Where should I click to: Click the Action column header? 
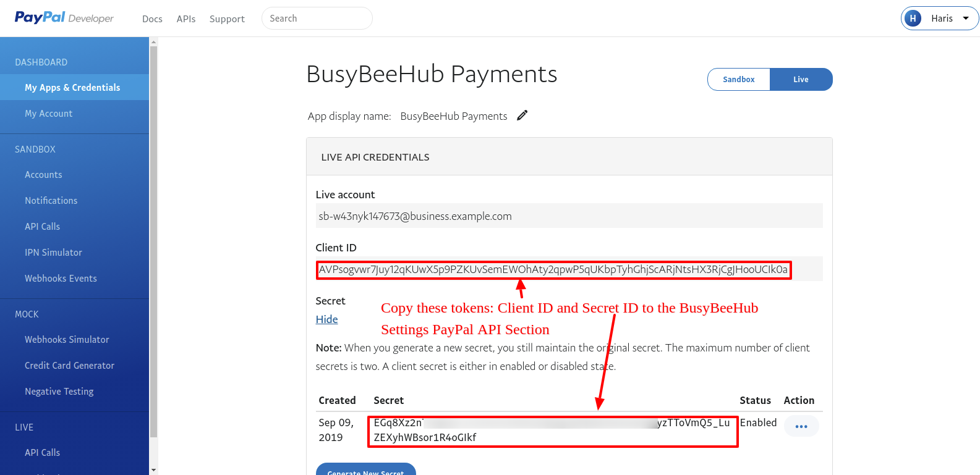coord(799,400)
